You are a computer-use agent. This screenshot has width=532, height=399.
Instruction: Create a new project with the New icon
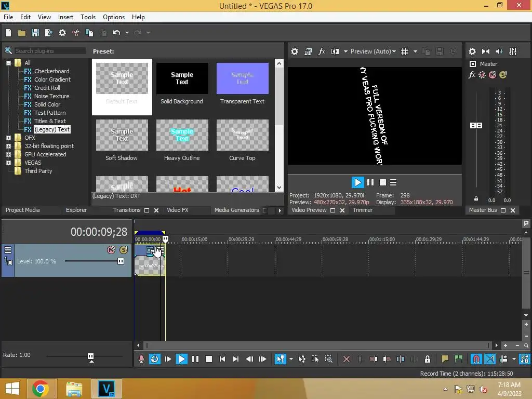8,33
